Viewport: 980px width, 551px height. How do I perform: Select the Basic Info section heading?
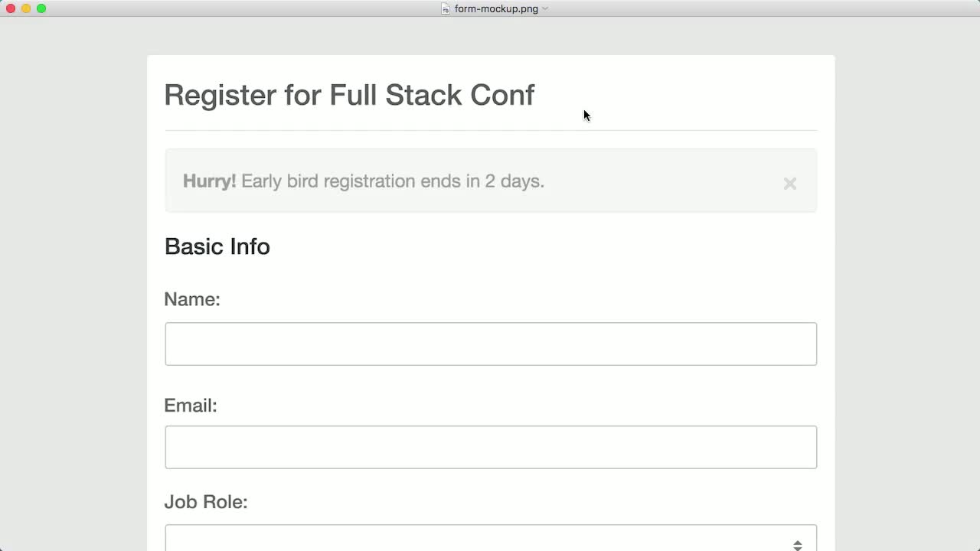point(217,246)
